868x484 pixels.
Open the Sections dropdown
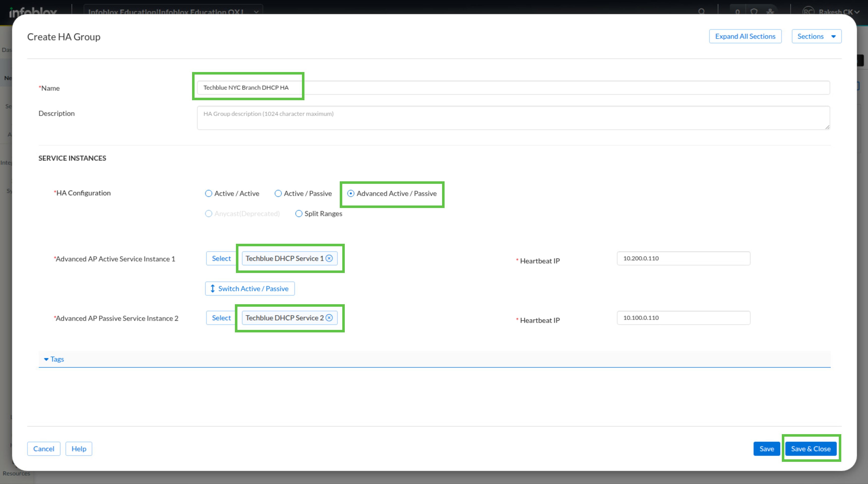click(x=816, y=36)
